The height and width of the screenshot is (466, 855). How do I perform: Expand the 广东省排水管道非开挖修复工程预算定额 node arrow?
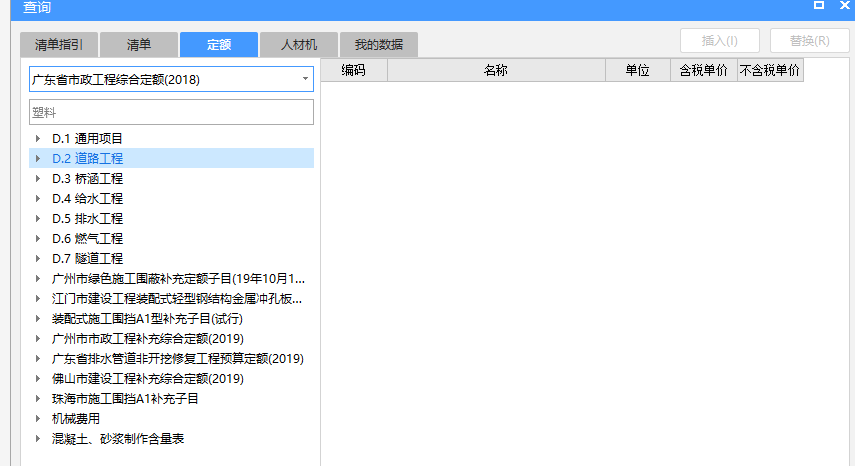click(38, 359)
